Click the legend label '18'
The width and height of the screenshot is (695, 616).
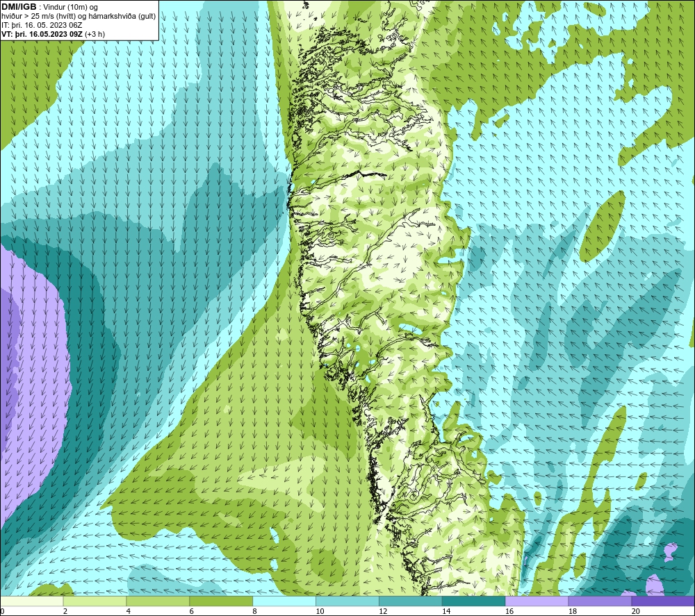click(573, 611)
